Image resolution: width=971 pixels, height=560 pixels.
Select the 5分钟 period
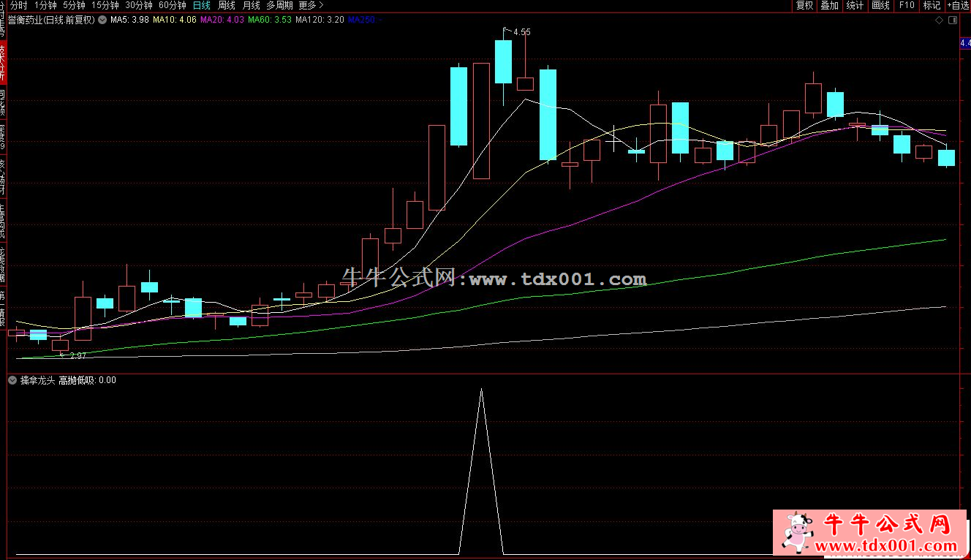[x=74, y=5]
